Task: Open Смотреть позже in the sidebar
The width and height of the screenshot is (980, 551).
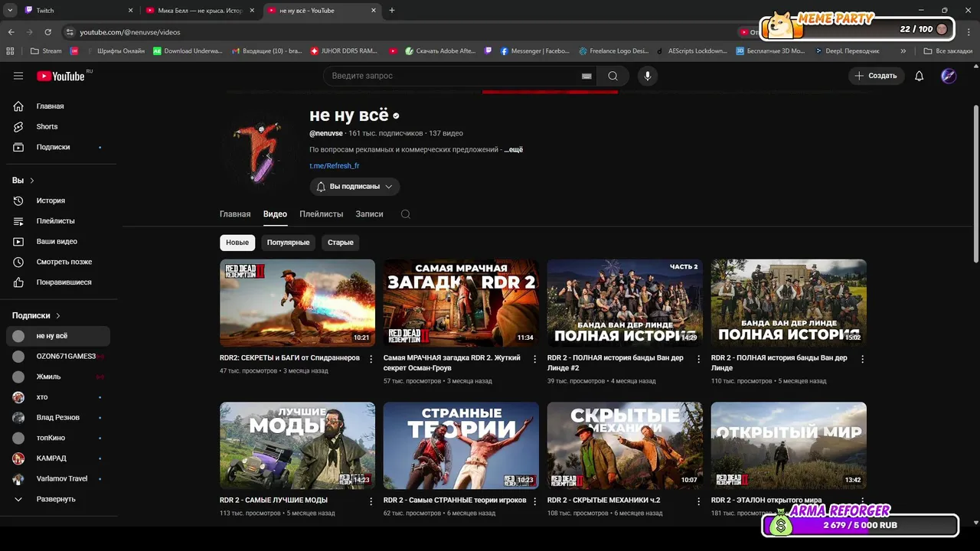Action: (58, 262)
